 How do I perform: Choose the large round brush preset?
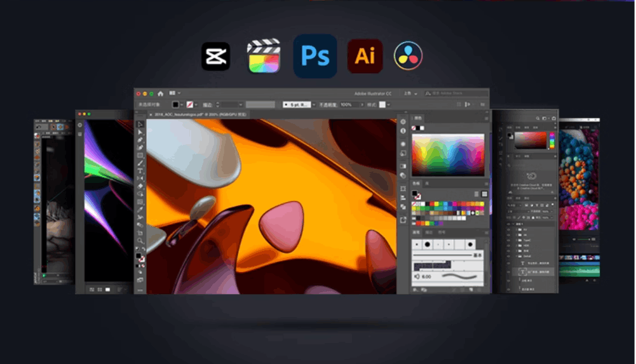tap(427, 245)
